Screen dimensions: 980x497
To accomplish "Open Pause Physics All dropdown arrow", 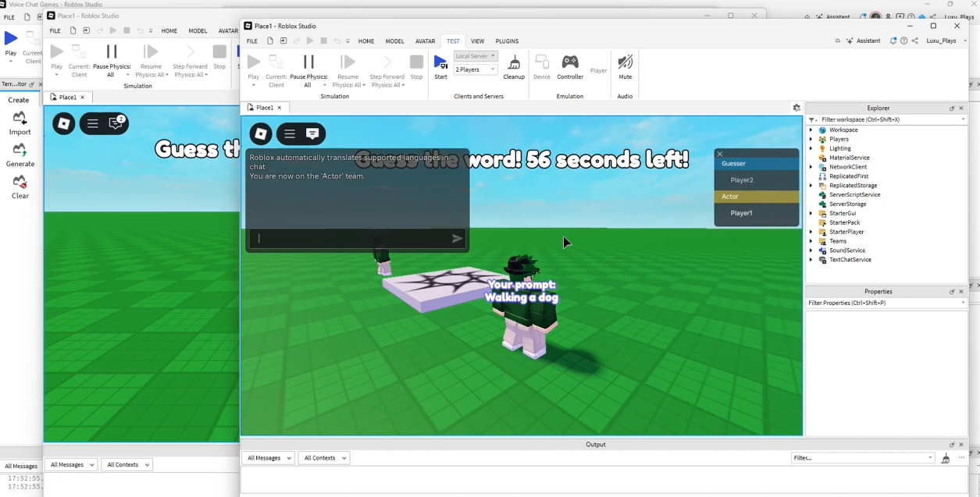I will 324,85.
